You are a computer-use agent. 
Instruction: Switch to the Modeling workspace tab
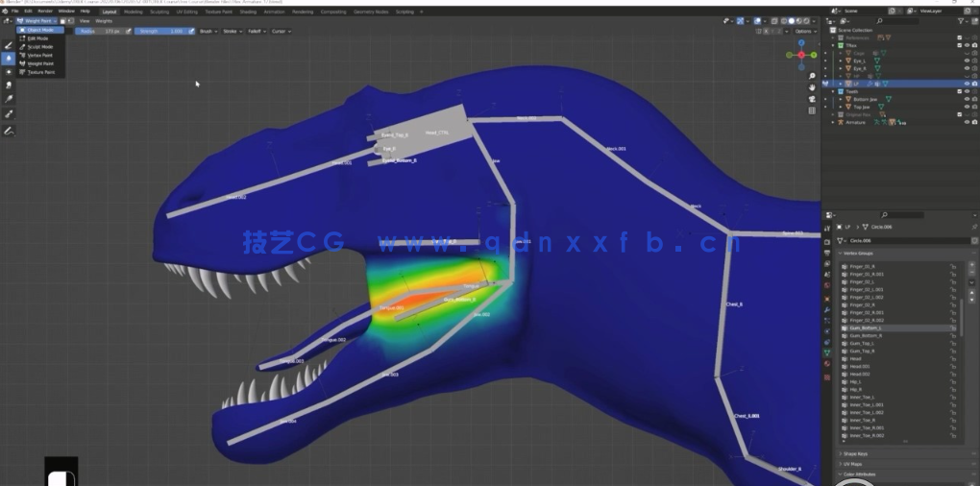click(x=133, y=12)
